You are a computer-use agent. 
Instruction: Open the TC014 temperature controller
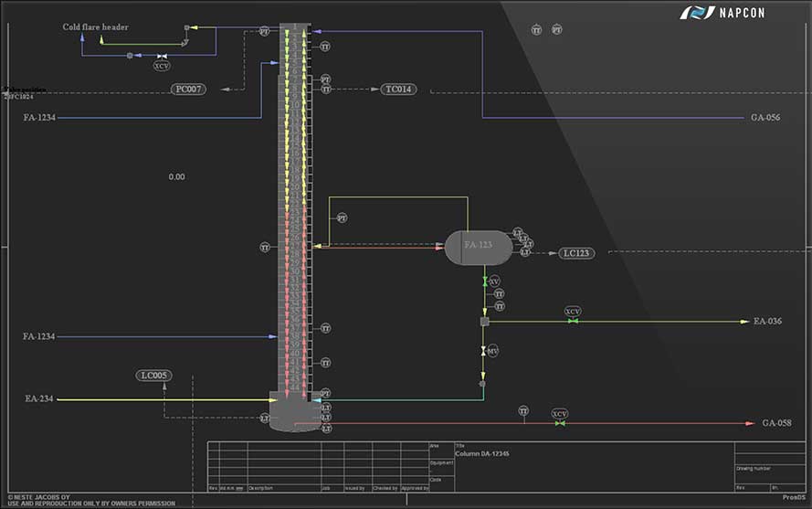(x=399, y=90)
